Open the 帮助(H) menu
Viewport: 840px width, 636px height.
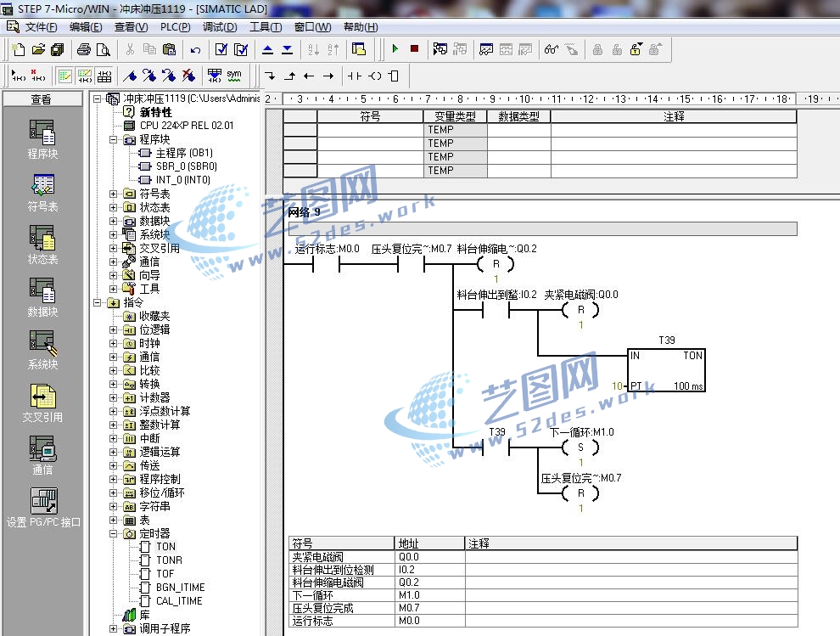(361, 27)
